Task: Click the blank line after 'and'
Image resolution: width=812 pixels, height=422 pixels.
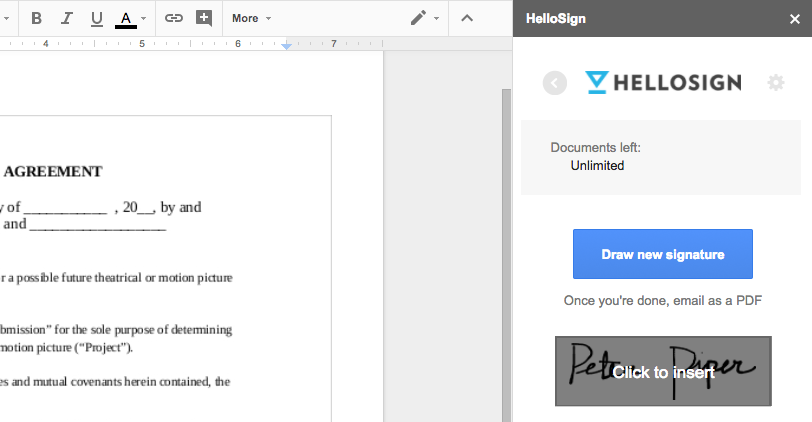Action: pyautogui.click(x=98, y=228)
